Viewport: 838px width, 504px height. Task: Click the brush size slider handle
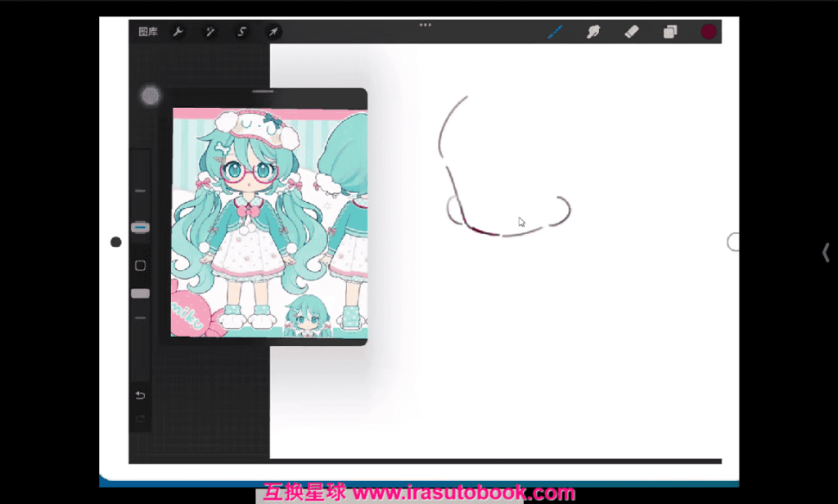pos(141,227)
